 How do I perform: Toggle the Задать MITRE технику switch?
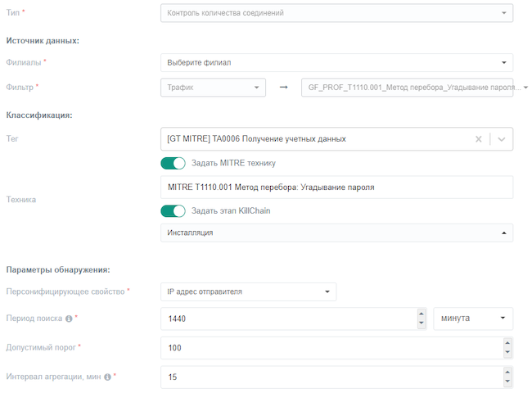[x=174, y=163]
